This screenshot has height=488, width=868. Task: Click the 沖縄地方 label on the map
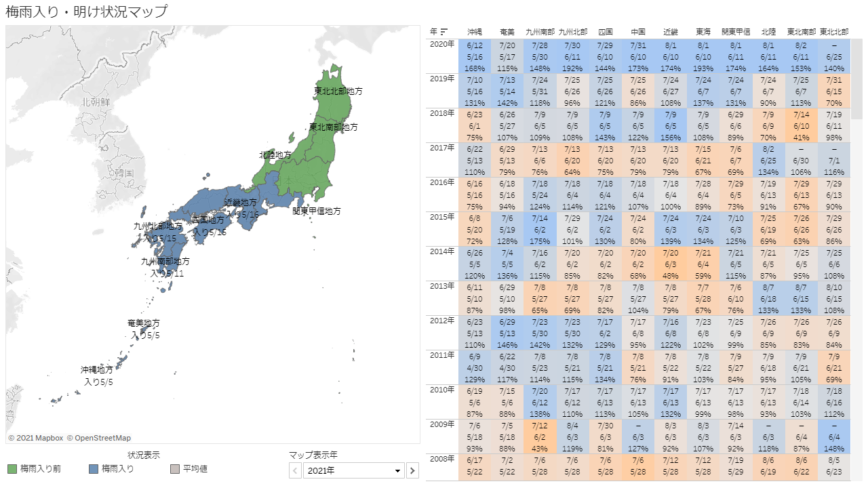pos(97,370)
